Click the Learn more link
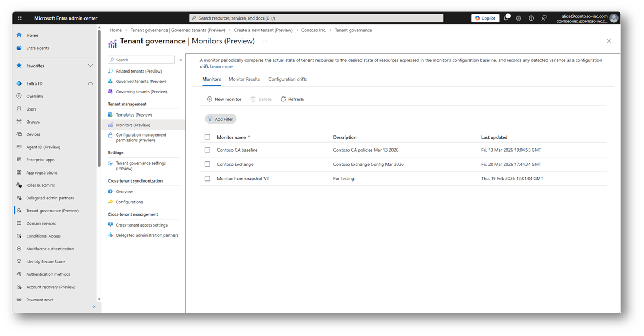 (x=221, y=67)
